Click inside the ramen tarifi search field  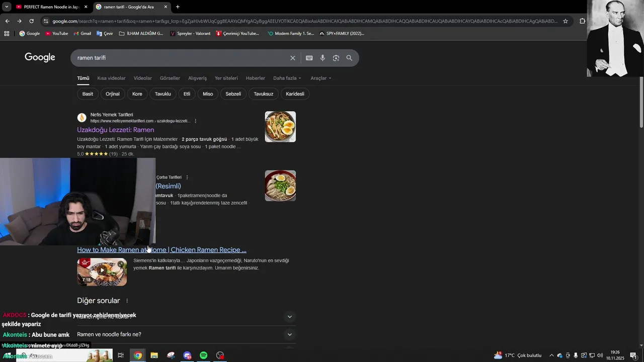point(181,58)
